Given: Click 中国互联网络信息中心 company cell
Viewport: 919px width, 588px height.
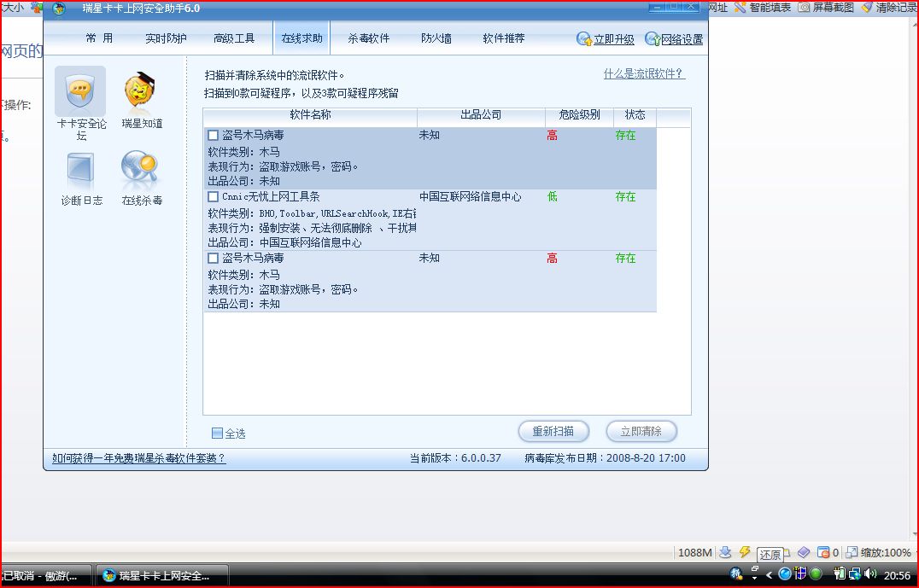Looking at the screenshot, I should point(470,197).
